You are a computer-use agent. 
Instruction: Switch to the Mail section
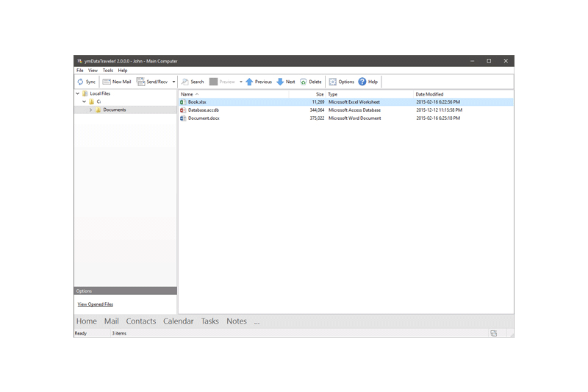[112, 321]
